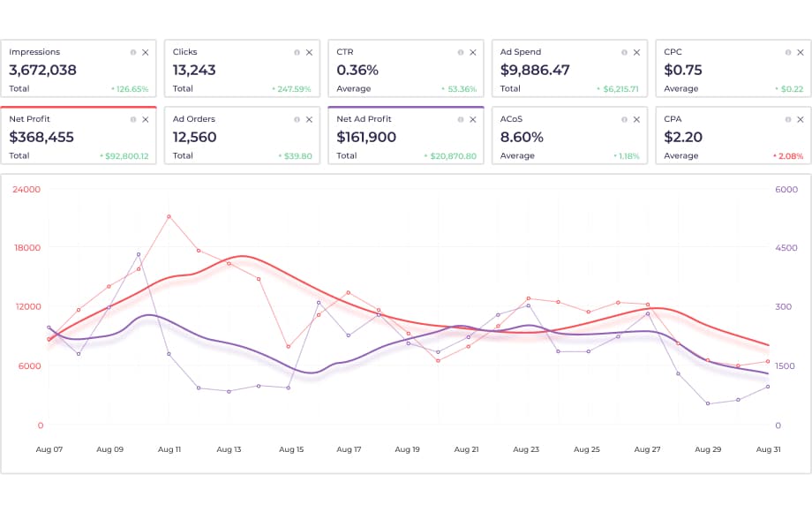812x512 pixels.
Task: Remove the CPC metric card
Action: [x=800, y=53]
